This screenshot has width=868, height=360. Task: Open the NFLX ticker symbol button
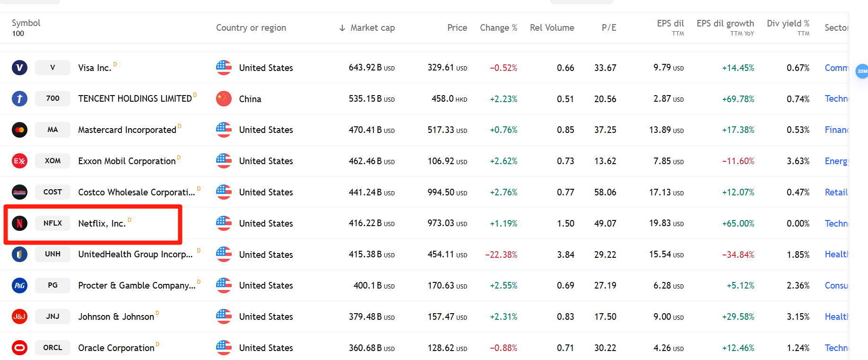tap(52, 223)
